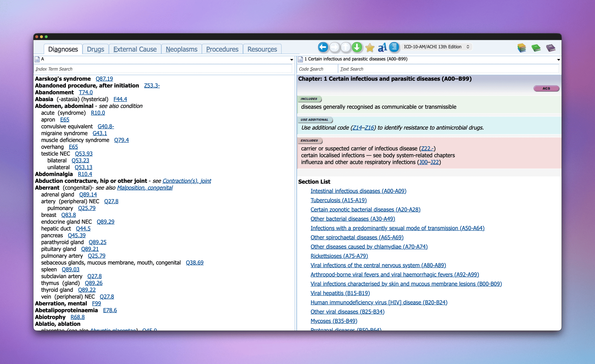Click the blue list lines icon
The height and width of the screenshot is (364, 595).
pos(394,47)
